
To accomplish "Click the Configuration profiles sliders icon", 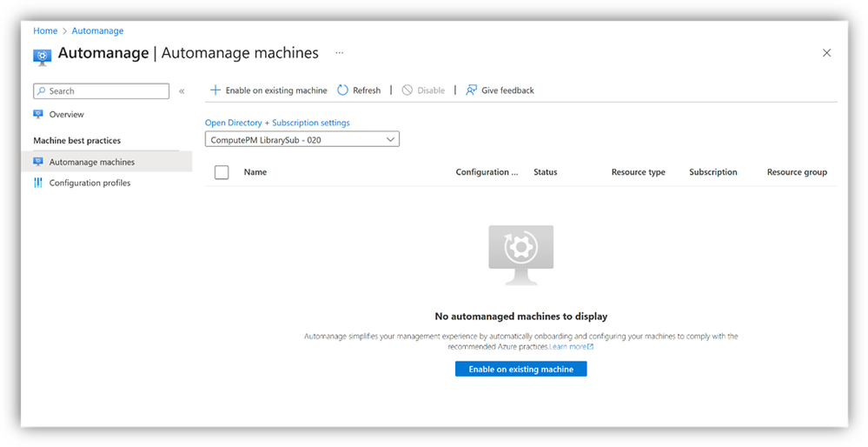I will pyautogui.click(x=38, y=183).
